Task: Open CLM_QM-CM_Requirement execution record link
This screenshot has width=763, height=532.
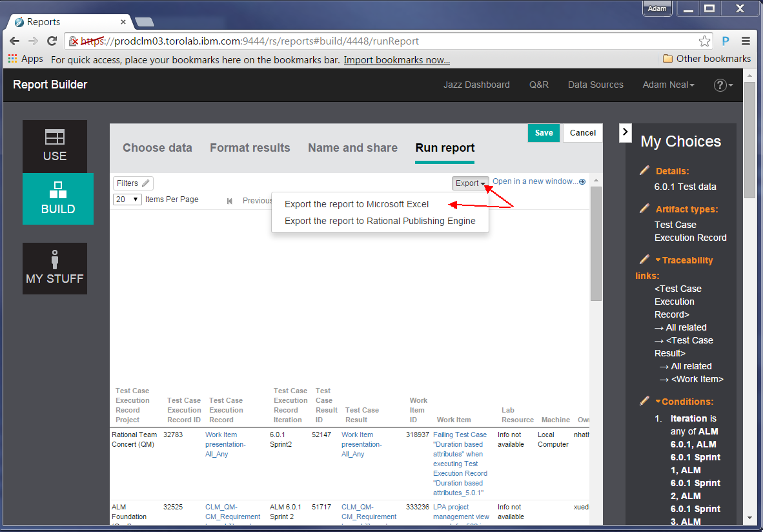Action: (x=232, y=512)
